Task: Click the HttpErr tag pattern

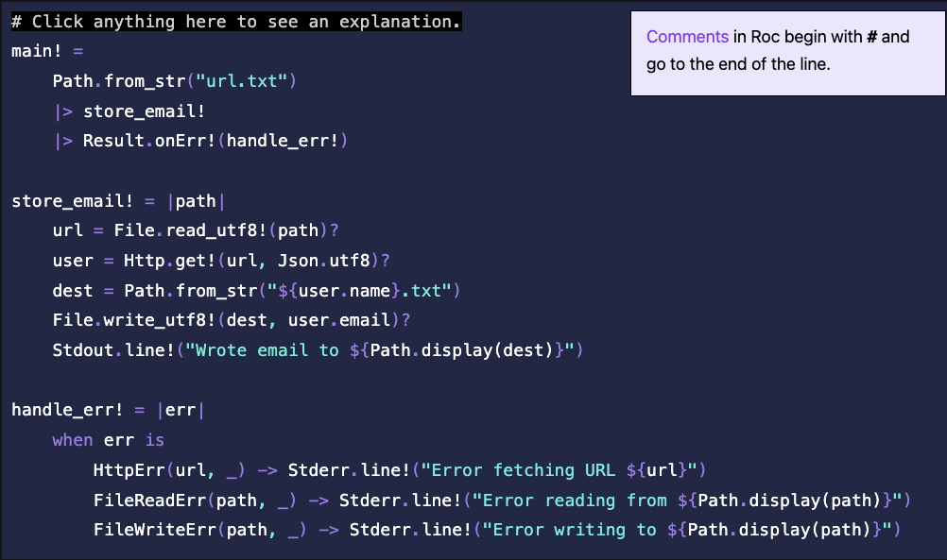Action: coord(129,470)
